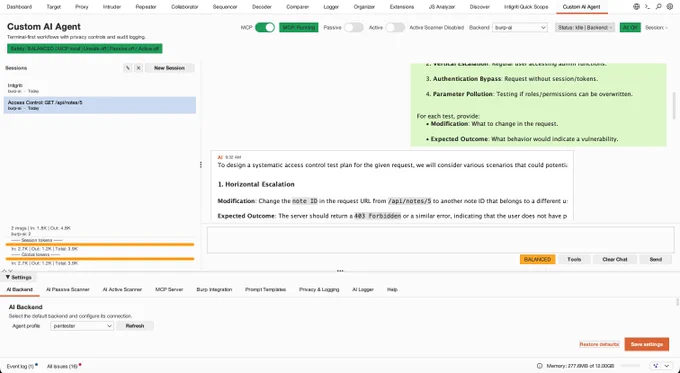Open the Discover tab
This screenshot has height=373, width=680.
coord(480,7)
